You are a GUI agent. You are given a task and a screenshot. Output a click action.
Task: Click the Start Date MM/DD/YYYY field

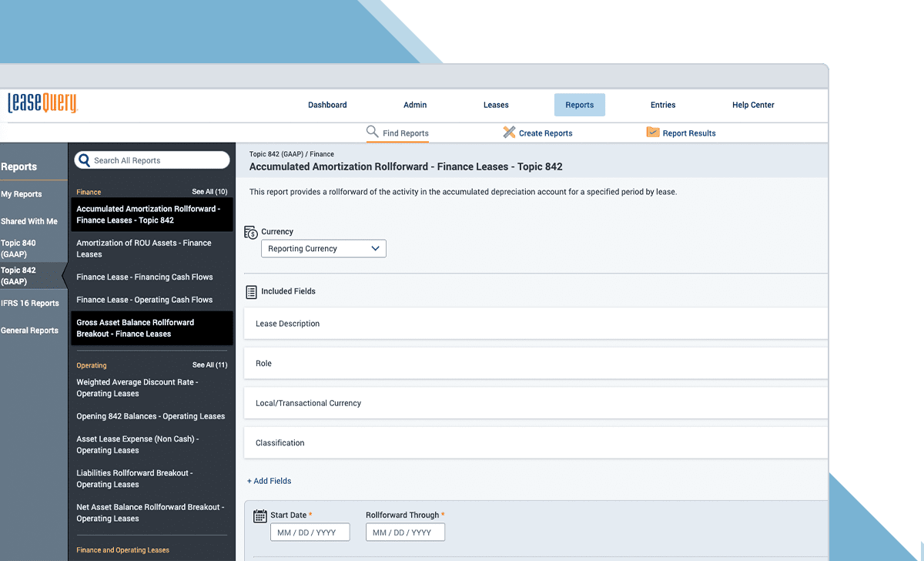[310, 532]
